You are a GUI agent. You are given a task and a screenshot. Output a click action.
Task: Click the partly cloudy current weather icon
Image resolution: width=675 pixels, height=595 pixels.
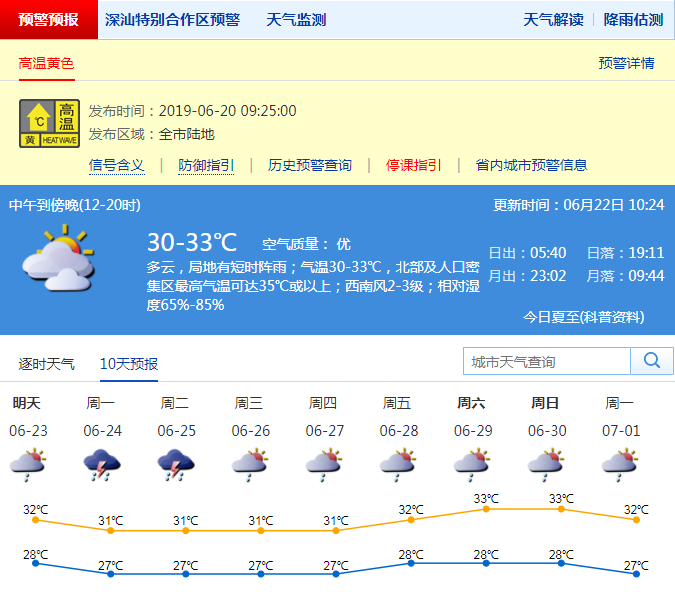pyautogui.click(x=58, y=259)
